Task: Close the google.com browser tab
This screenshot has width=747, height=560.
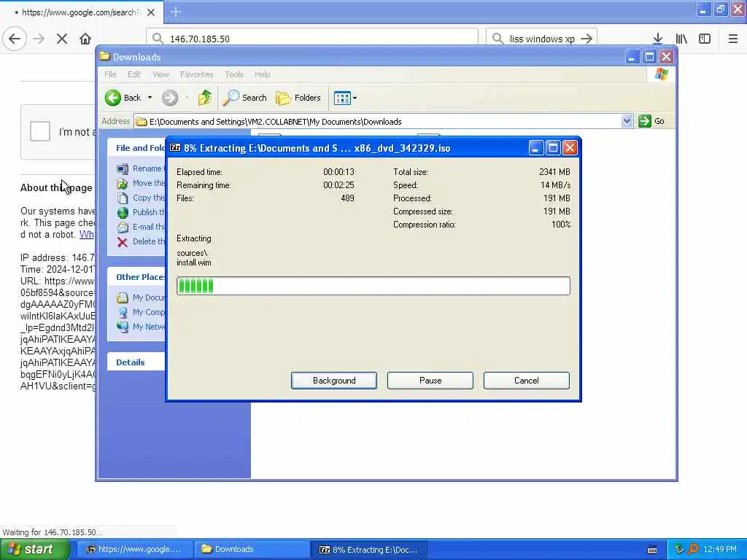Action: pos(151,12)
